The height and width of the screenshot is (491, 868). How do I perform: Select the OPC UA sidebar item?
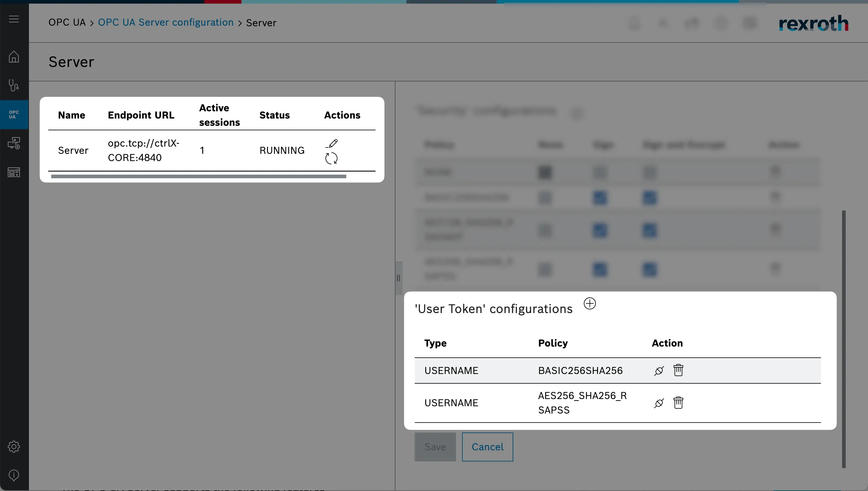coord(14,114)
